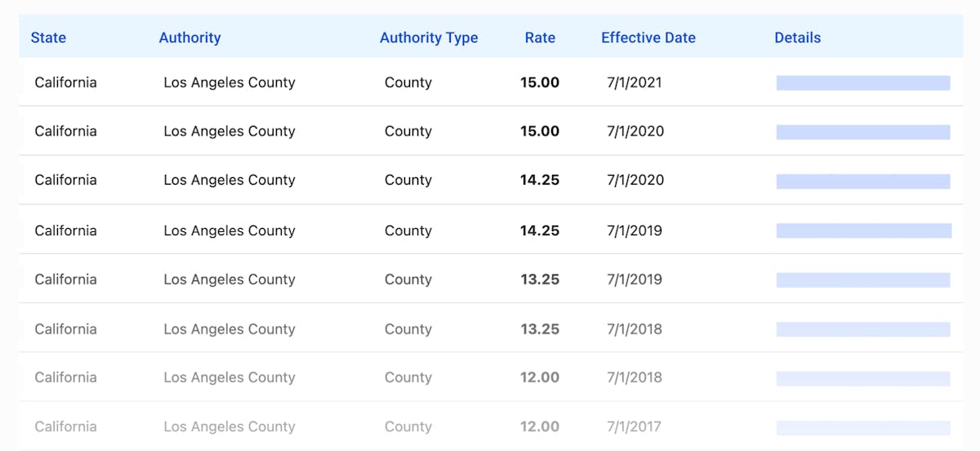View details for 13.25 rate effective 7/1/2019

click(x=863, y=279)
